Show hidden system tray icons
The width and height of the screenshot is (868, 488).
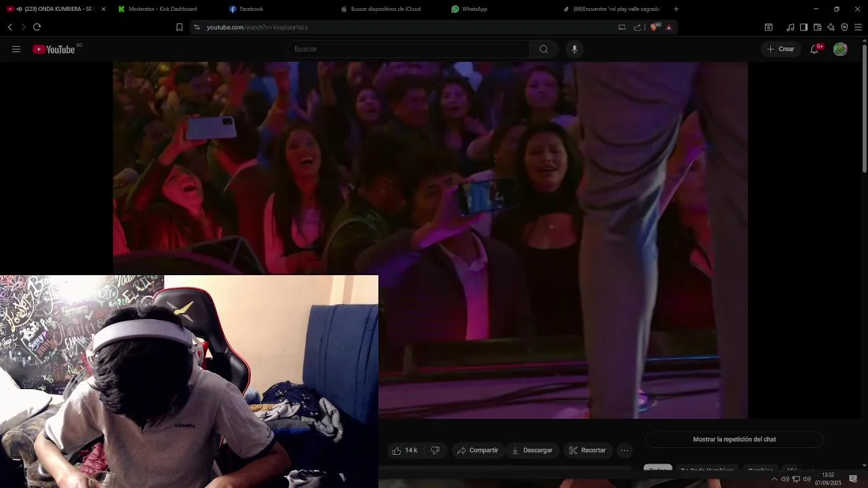pos(774,479)
